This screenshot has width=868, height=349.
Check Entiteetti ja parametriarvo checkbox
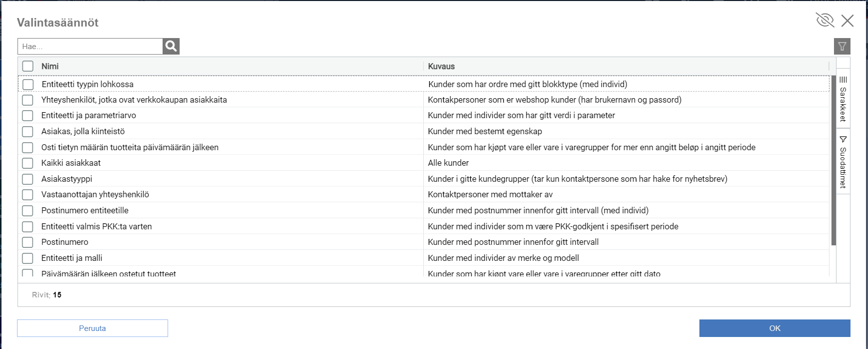pyautogui.click(x=28, y=116)
